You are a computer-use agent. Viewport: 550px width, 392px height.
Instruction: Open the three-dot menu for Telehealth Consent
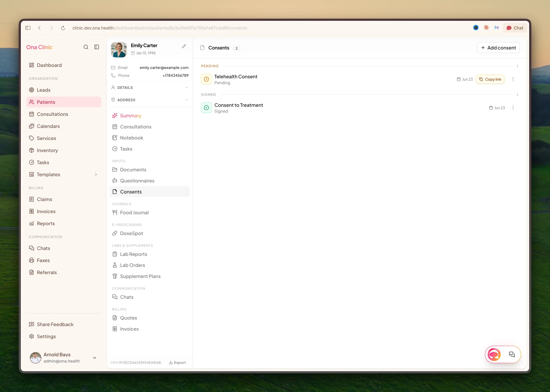pos(513,79)
